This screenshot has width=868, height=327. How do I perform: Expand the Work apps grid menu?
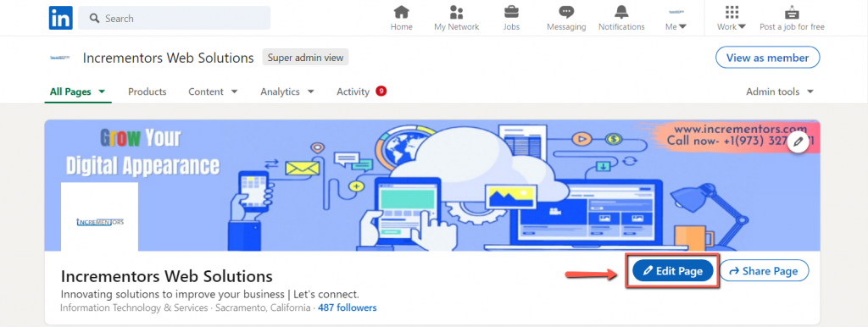[732, 19]
